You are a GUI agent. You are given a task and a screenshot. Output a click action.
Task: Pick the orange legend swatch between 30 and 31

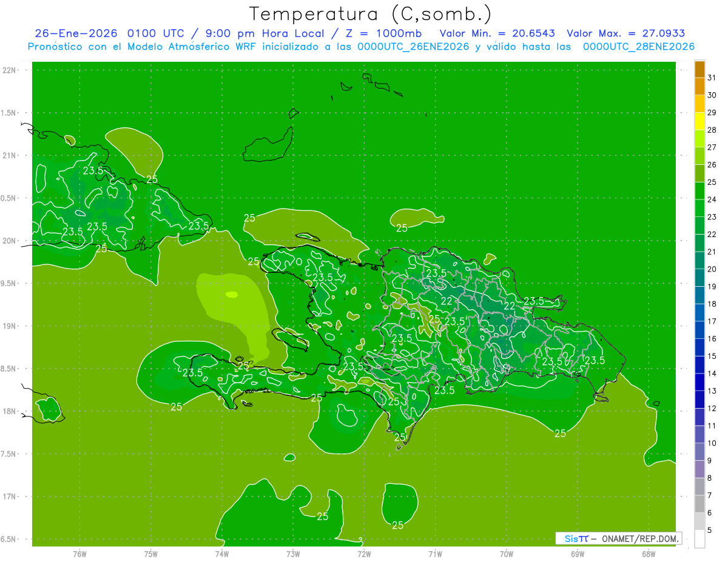(699, 87)
